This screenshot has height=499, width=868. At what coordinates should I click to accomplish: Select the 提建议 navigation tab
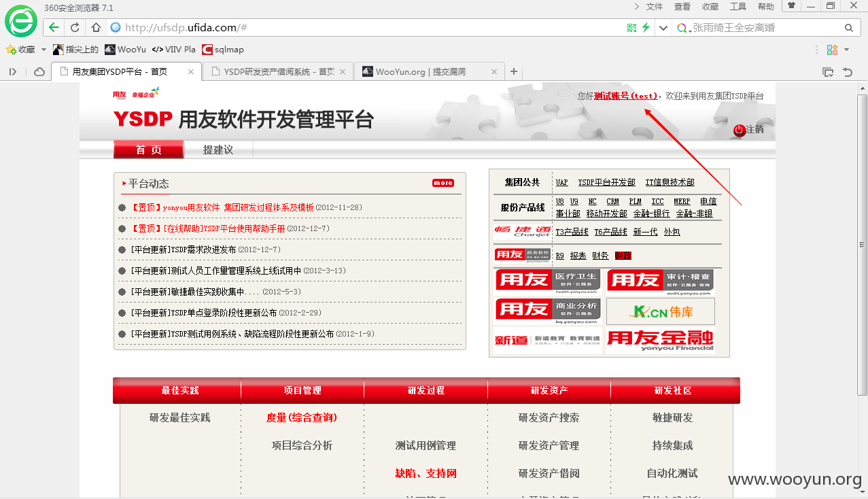pos(218,150)
